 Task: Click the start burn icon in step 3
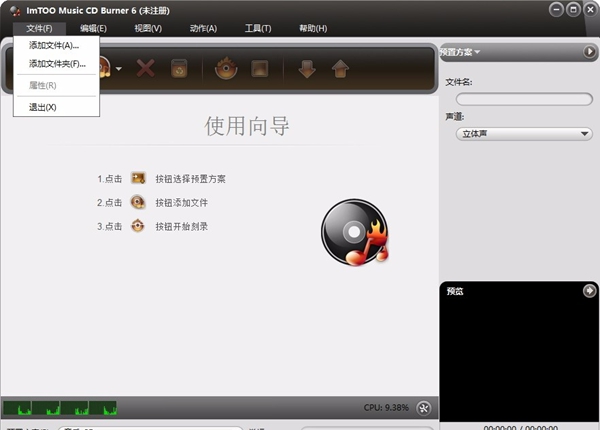[138, 226]
